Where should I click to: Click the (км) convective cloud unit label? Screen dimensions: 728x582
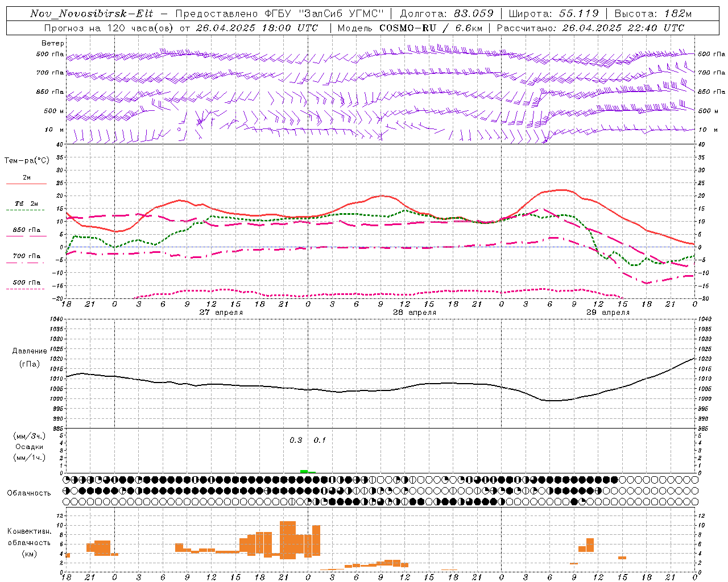pyautogui.click(x=30, y=554)
